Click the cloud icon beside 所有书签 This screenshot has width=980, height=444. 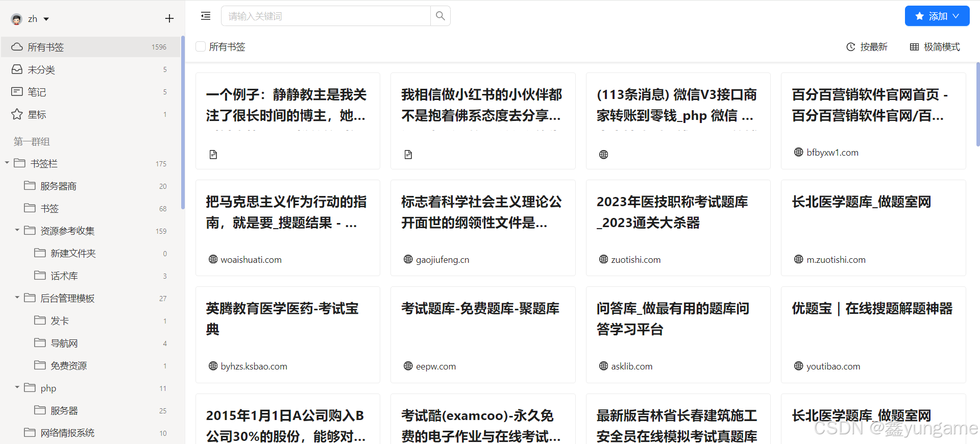17,47
